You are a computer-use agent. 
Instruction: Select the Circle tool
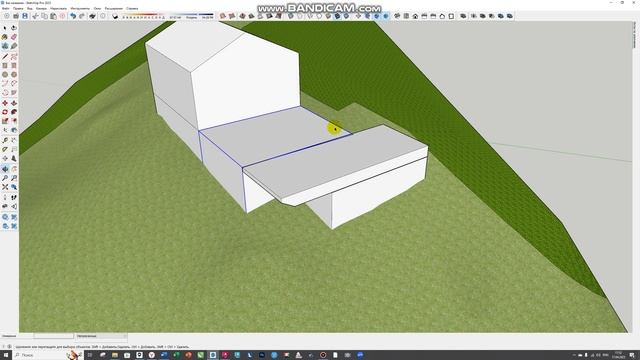5,74
